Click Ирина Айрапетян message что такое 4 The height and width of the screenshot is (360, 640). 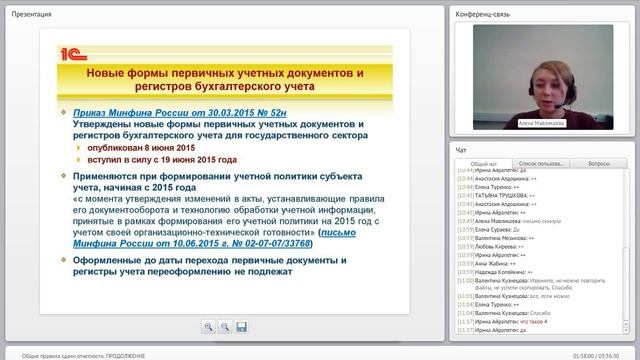pyautogui.click(x=502, y=322)
